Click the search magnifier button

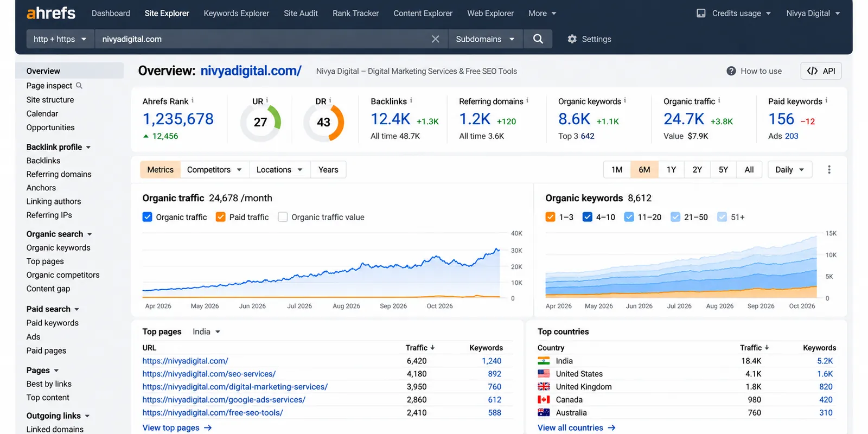point(538,39)
